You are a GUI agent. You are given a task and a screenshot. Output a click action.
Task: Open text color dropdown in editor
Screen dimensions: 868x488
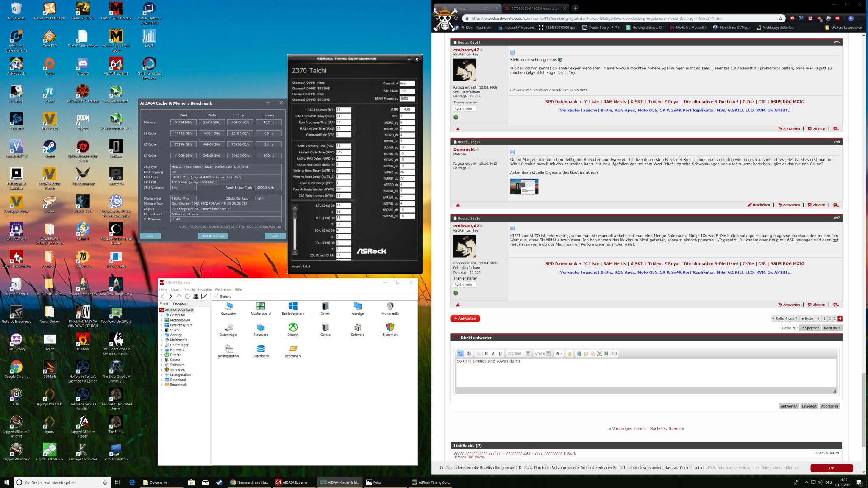click(559, 353)
